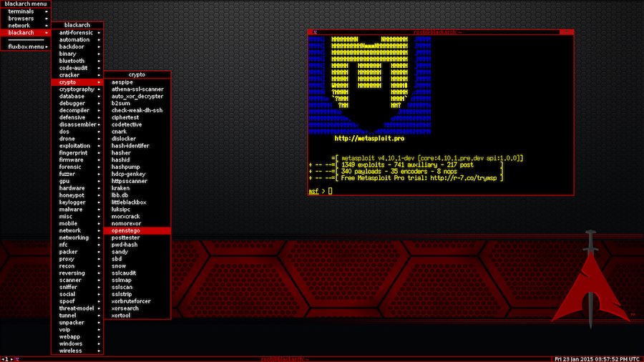Viewport: 644px width, 362px height.
Task: Click the date and time clock in the taskbar
Action: [x=598, y=358]
